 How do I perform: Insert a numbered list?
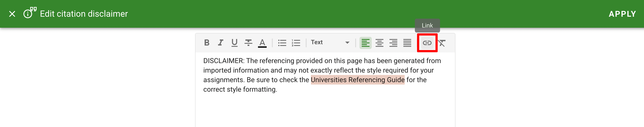point(296,43)
